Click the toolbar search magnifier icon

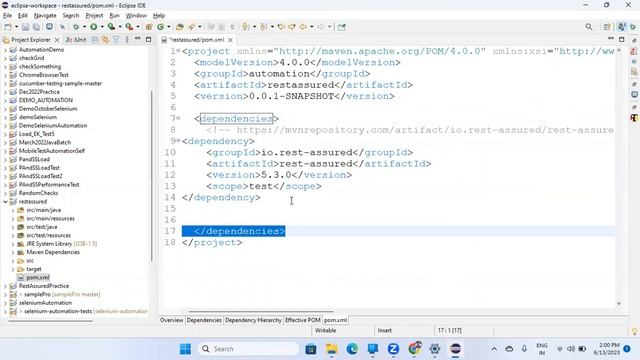589,27
